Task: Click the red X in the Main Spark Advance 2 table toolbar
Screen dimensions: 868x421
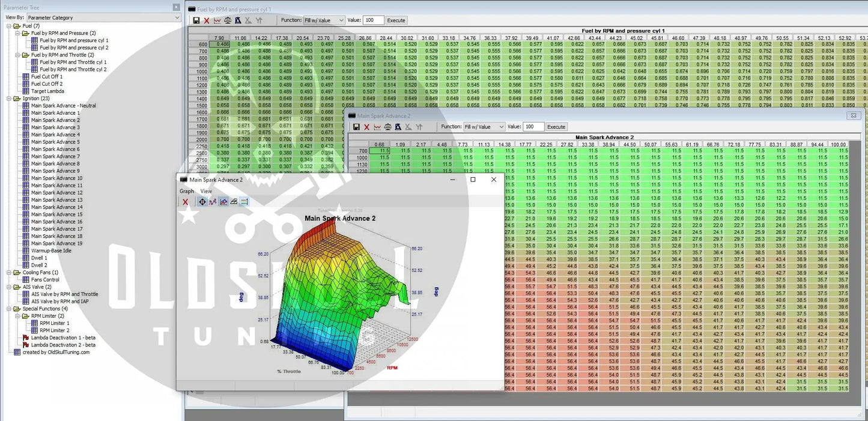Action: pyautogui.click(x=366, y=127)
